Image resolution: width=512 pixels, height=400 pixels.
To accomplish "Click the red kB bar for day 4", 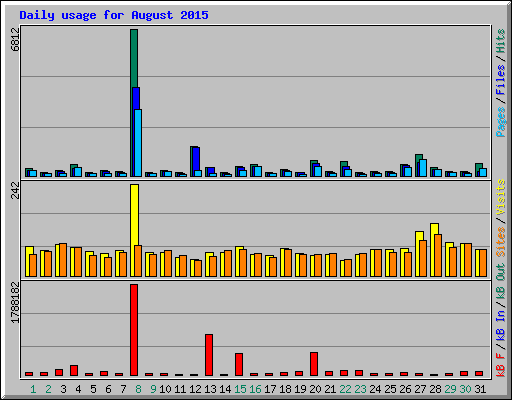I will 74,371.
